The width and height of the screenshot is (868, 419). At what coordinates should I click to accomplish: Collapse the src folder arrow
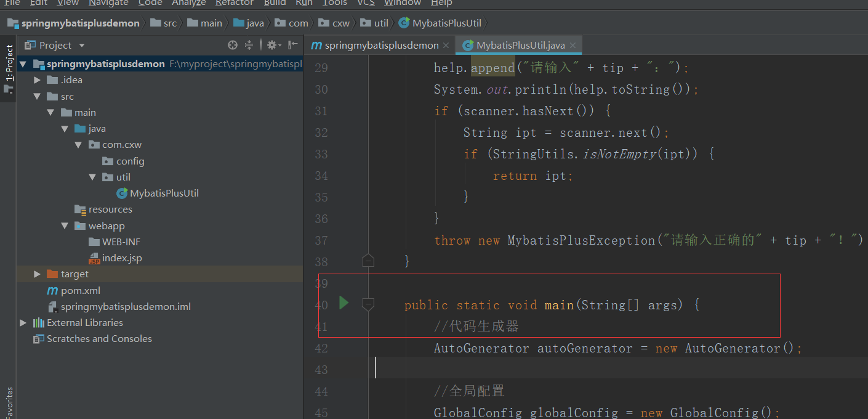[37, 96]
